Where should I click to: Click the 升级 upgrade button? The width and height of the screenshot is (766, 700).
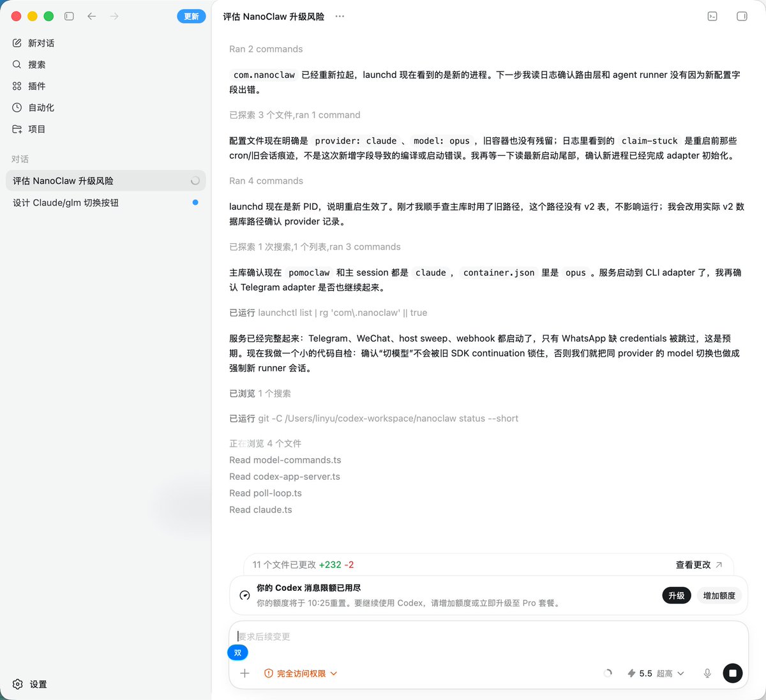point(677,595)
